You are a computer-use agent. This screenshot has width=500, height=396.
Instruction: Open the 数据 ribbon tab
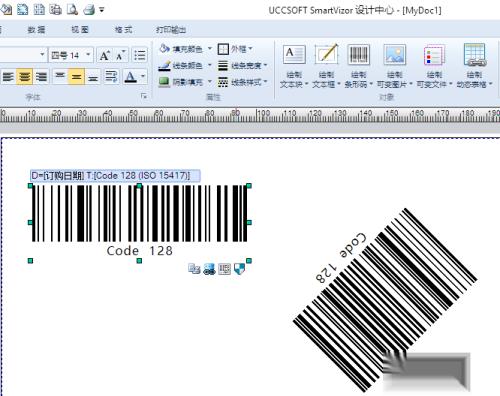36,30
